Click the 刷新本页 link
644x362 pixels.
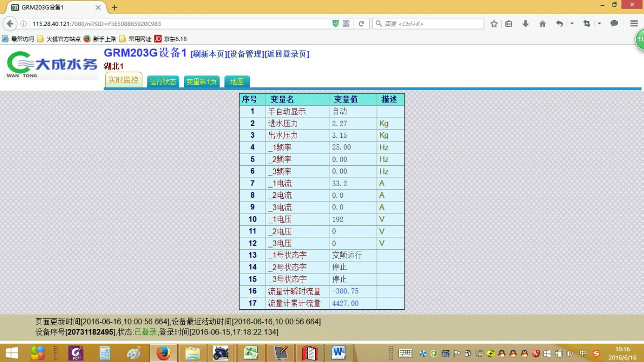tap(208, 54)
